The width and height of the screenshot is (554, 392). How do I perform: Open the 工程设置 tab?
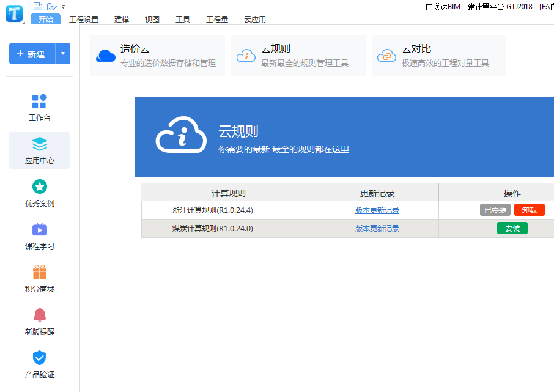pyautogui.click(x=84, y=19)
